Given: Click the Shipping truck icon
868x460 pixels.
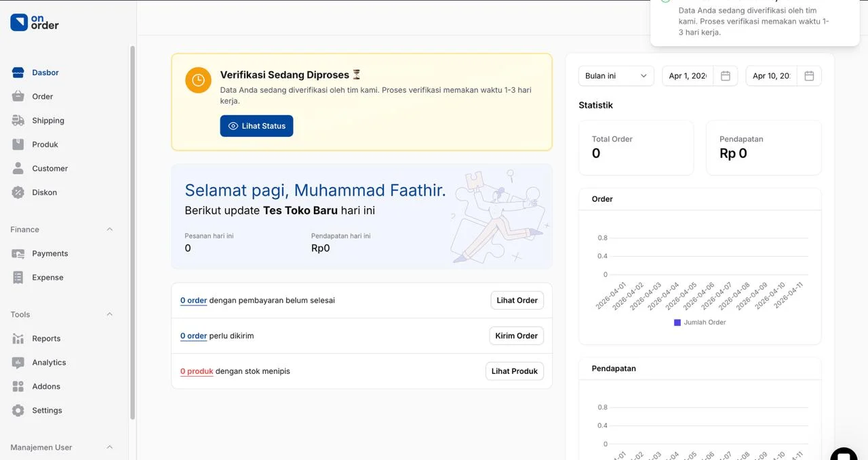Looking at the screenshot, I should [18, 121].
